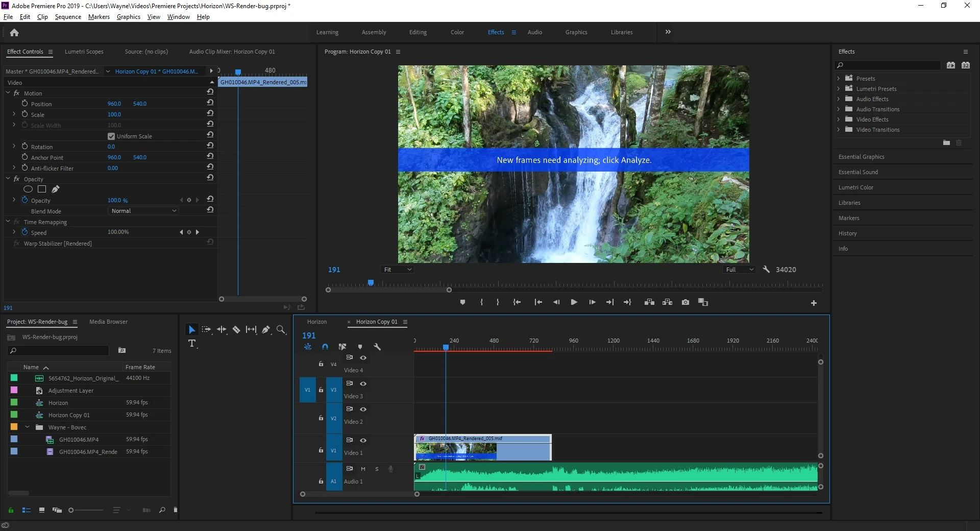This screenshot has width=980, height=531.
Task: Open timeline display settings wrench
Action: click(x=377, y=347)
